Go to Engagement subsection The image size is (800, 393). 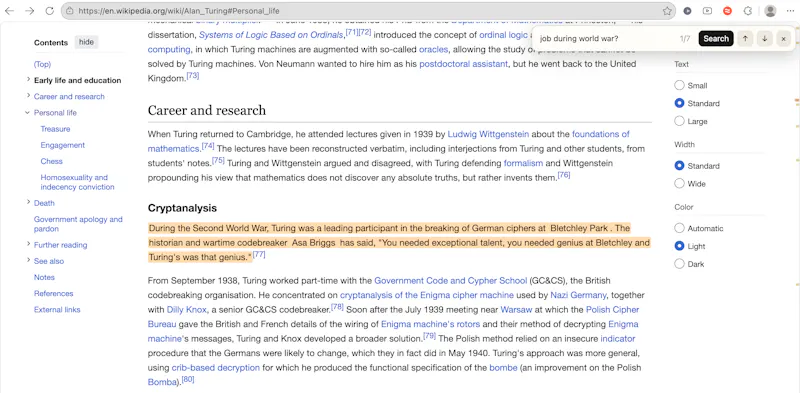point(63,145)
